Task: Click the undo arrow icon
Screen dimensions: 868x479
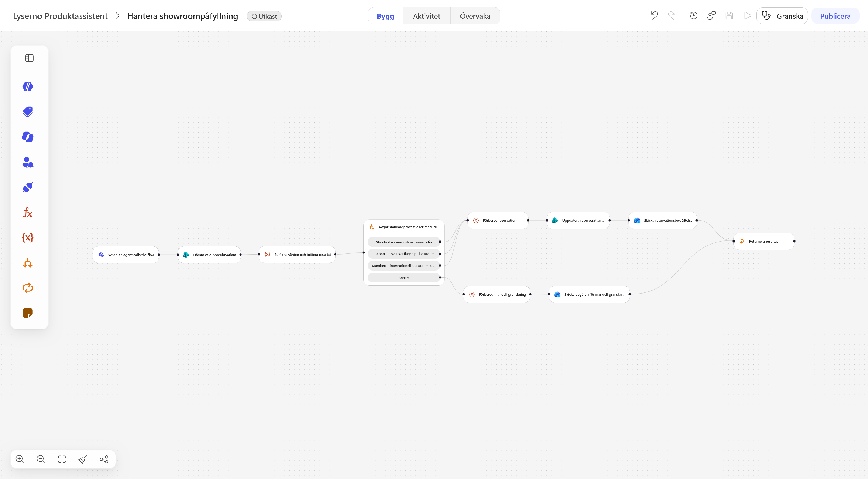Action: [x=654, y=16]
